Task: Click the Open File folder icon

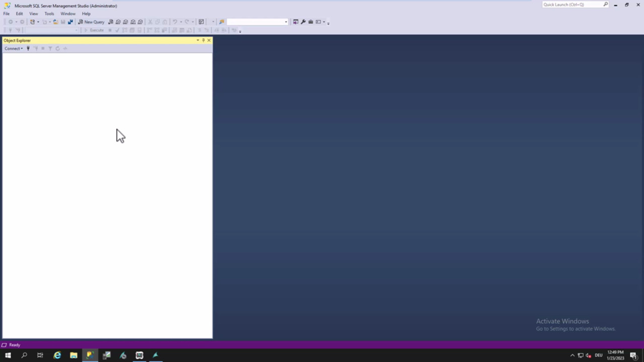Action: point(55,22)
